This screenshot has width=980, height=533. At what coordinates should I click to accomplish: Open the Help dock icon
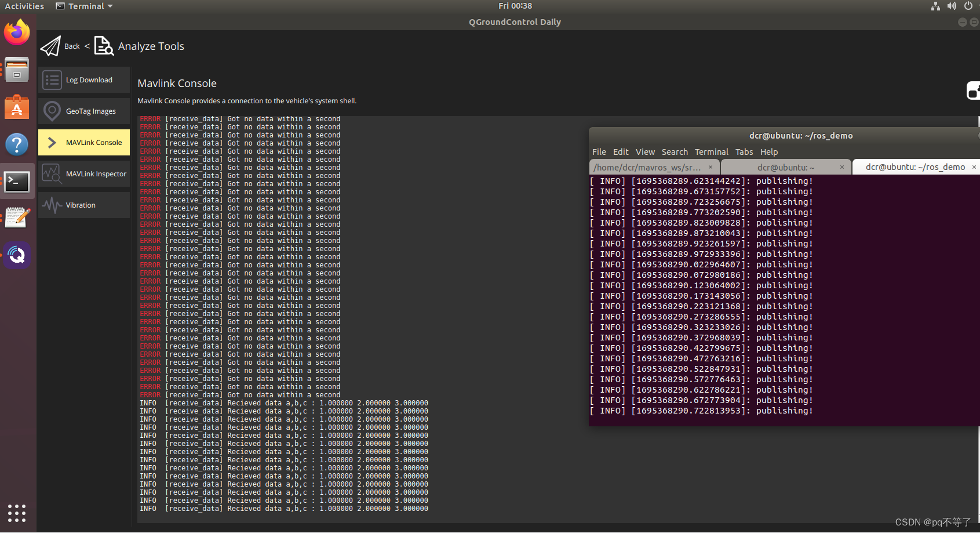[17, 144]
